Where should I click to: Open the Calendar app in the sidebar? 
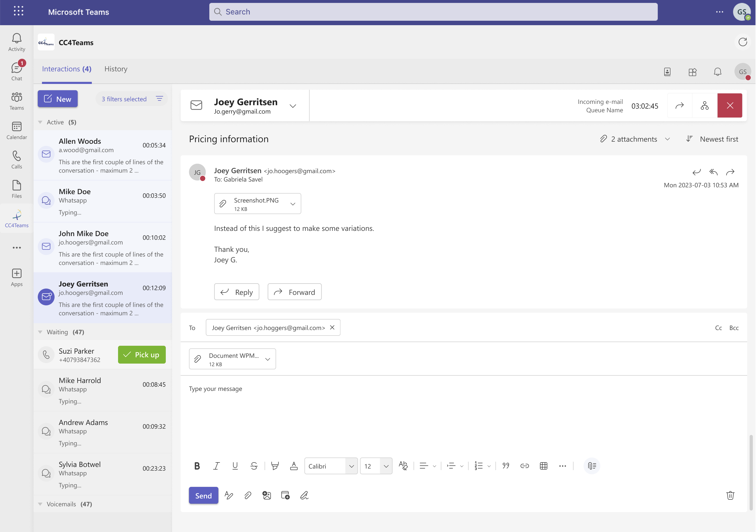click(17, 130)
